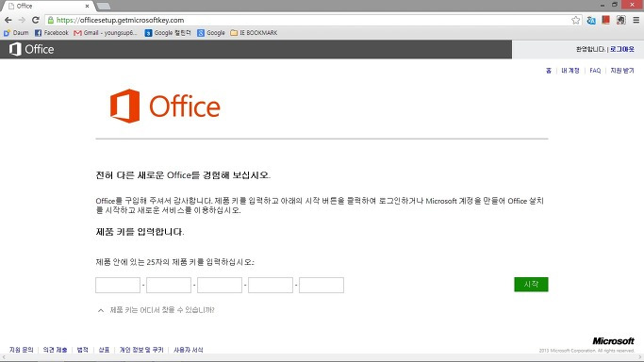This screenshot has height=362, width=644.
Task: Open the 지원 문의 footer link
Action: (22, 350)
